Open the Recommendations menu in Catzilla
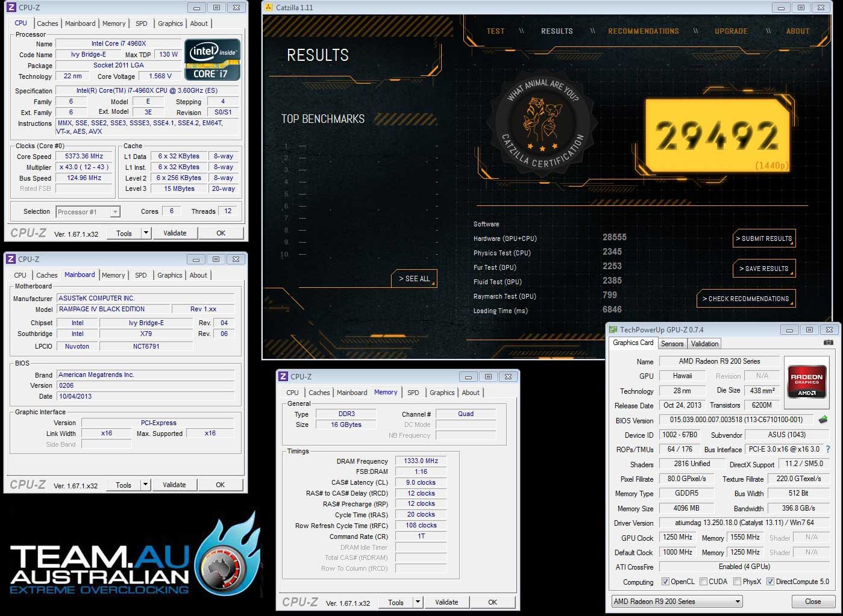Screen dimensions: 843x616 click(x=644, y=31)
